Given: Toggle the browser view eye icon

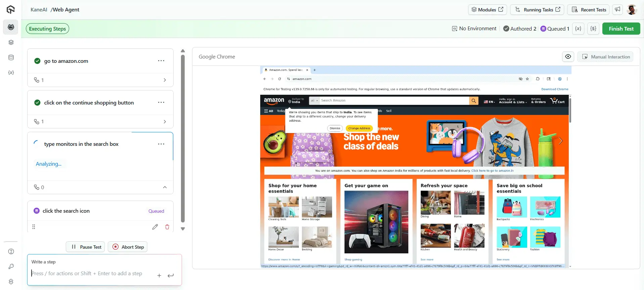Looking at the screenshot, I should pyautogui.click(x=568, y=57).
